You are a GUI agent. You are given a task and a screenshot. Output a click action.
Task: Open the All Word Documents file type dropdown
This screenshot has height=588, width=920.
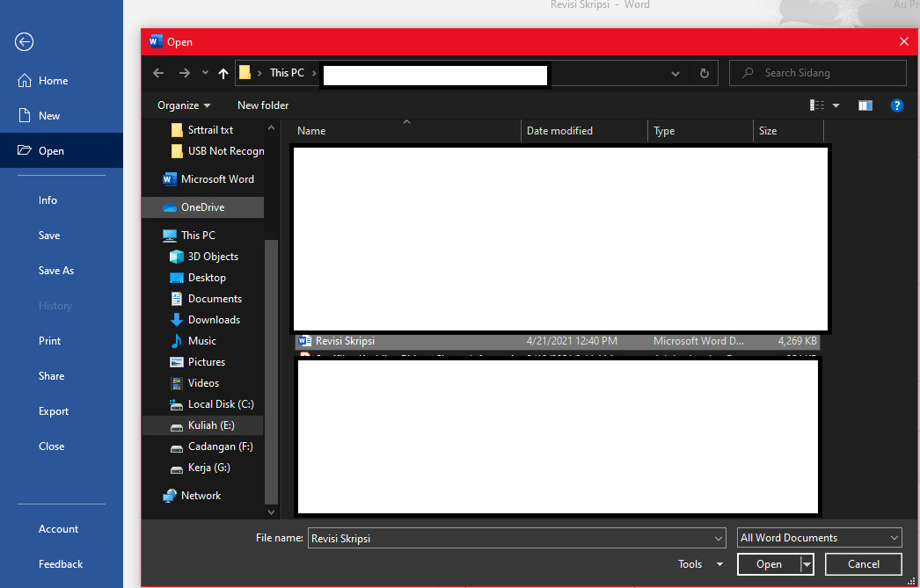[x=818, y=537]
